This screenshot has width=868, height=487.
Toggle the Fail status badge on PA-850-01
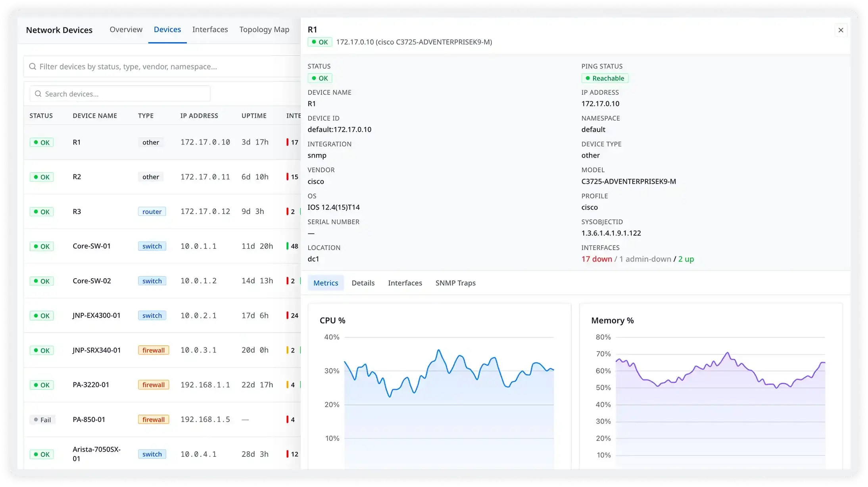[x=42, y=420]
